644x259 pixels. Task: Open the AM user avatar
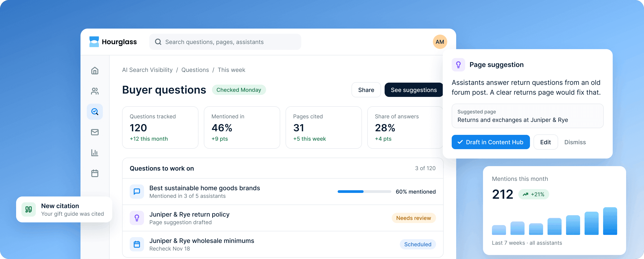(440, 42)
